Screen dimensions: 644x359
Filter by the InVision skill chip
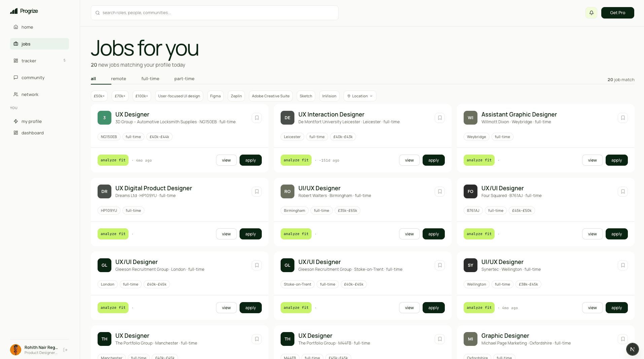click(329, 96)
